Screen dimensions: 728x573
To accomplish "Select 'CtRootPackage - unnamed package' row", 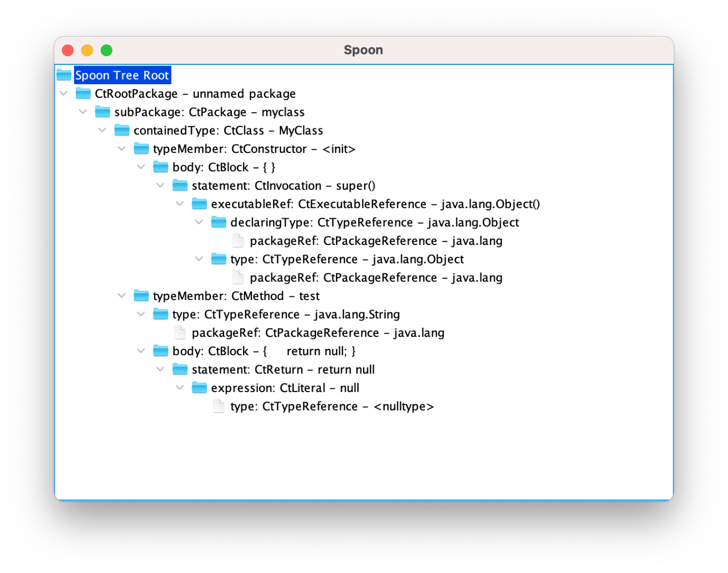I will [x=195, y=94].
